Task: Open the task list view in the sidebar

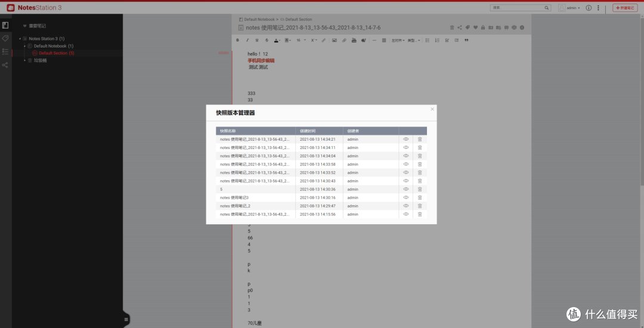Action: pyautogui.click(x=5, y=51)
